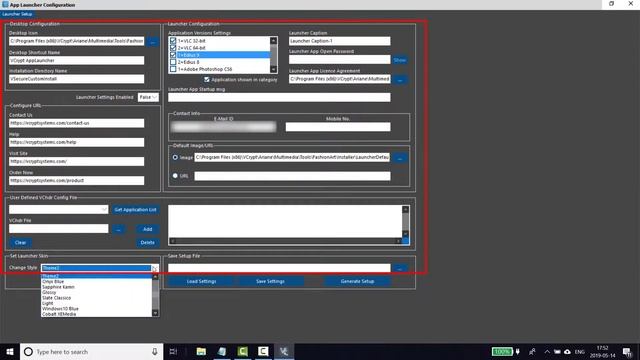Open the Launcher Setup tab
The height and width of the screenshot is (360, 640).
[17, 14]
